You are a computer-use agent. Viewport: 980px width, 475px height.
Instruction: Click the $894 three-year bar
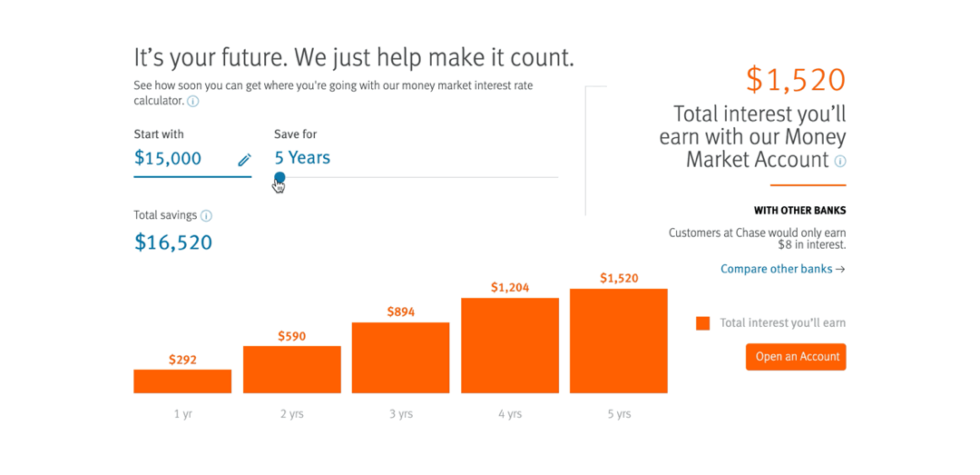click(x=400, y=358)
